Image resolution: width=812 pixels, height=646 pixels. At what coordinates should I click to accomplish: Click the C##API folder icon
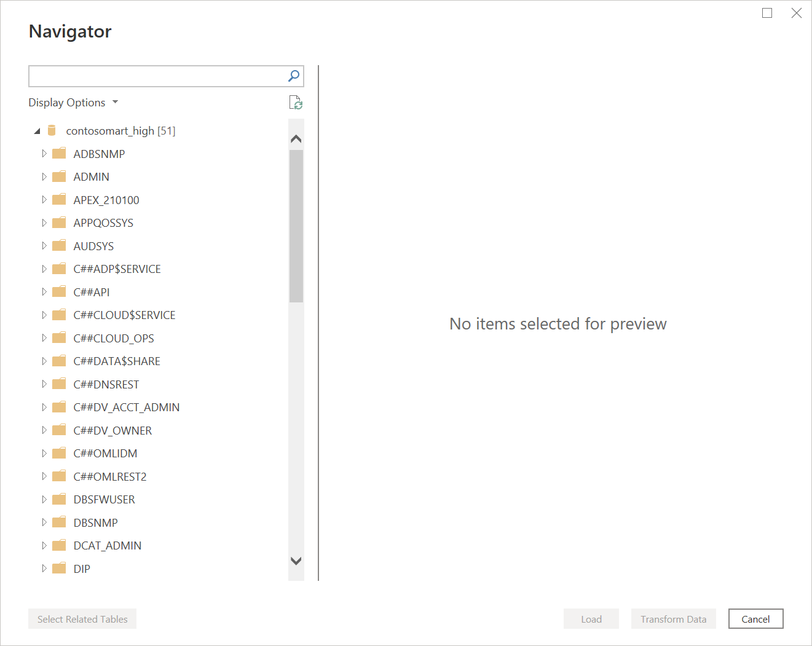tap(58, 291)
